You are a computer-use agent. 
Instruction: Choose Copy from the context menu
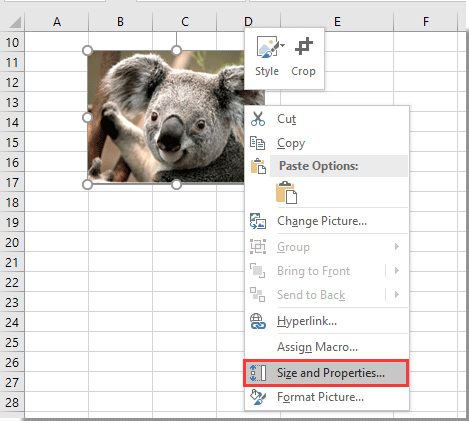(x=327, y=143)
